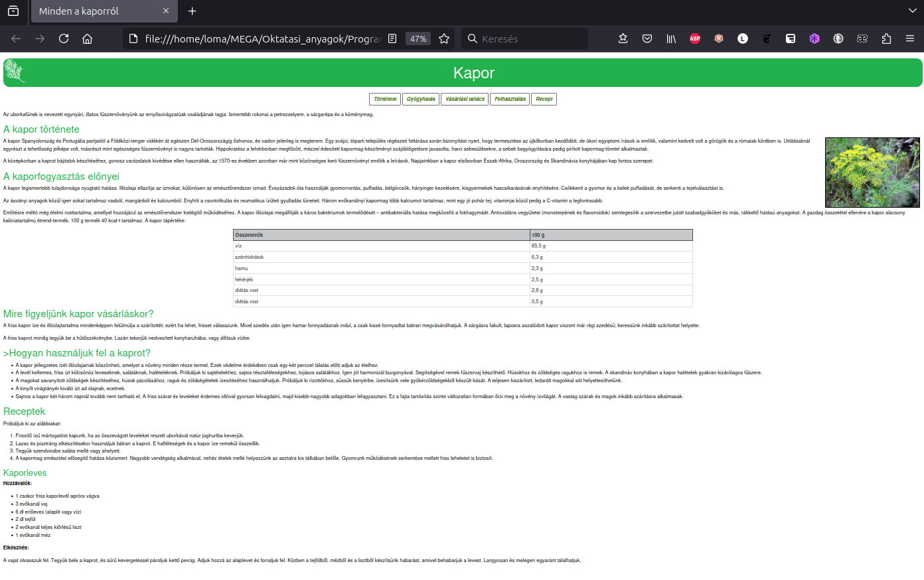This screenshot has width=924, height=580.
Task: Click the dill logo in the green header
Action: (15, 72)
